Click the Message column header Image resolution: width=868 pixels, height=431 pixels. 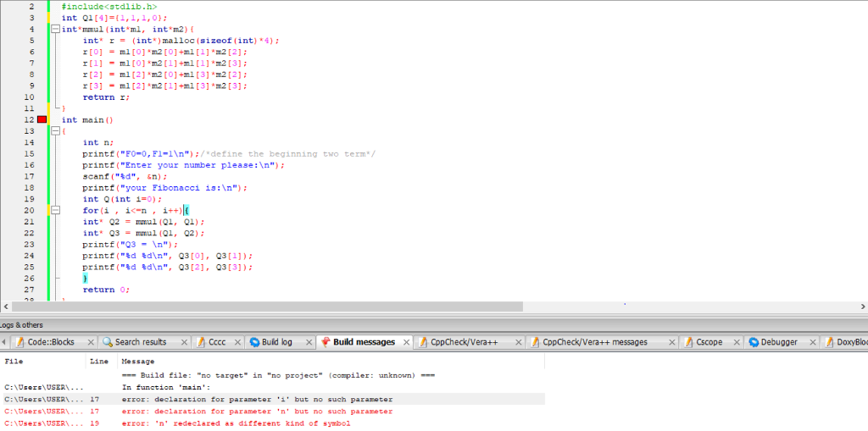(331, 362)
